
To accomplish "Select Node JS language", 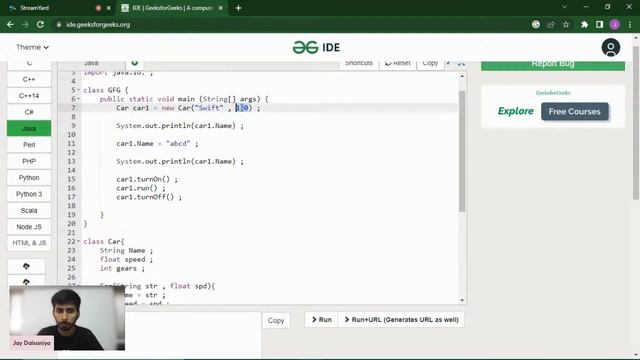I will pos(29,227).
